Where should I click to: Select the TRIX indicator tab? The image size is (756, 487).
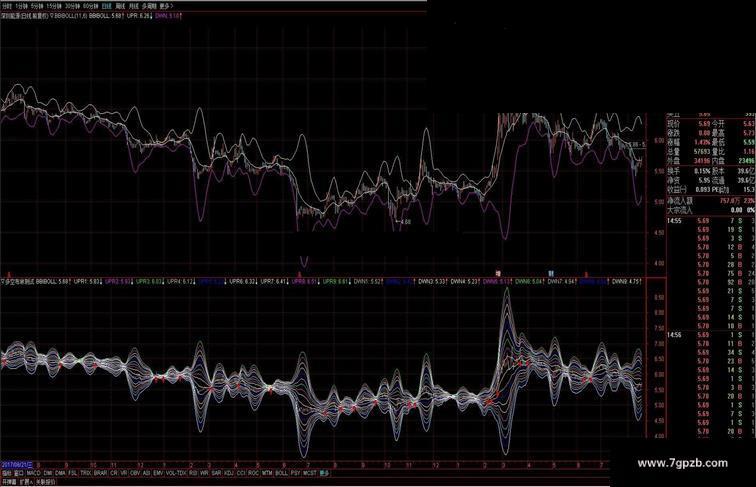pyautogui.click(x=86, y=473)
